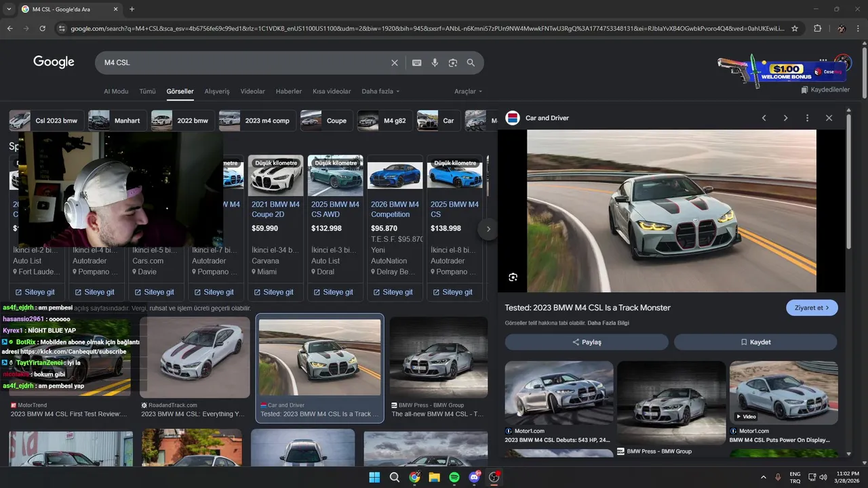This screenshot has width=868, height=488.
Task: Select the Görseller tab
Action: pyautogui.click(x=180, y=91)
